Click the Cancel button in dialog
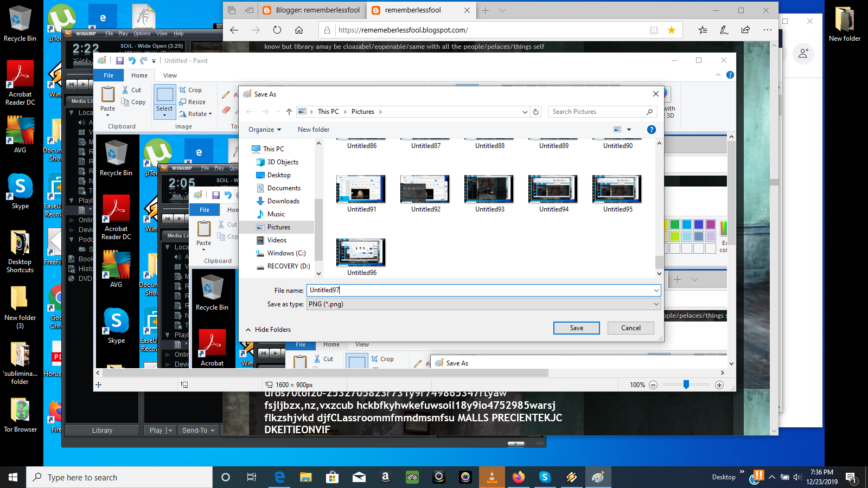Screen dimensions: 868x488 coord(631,328)
